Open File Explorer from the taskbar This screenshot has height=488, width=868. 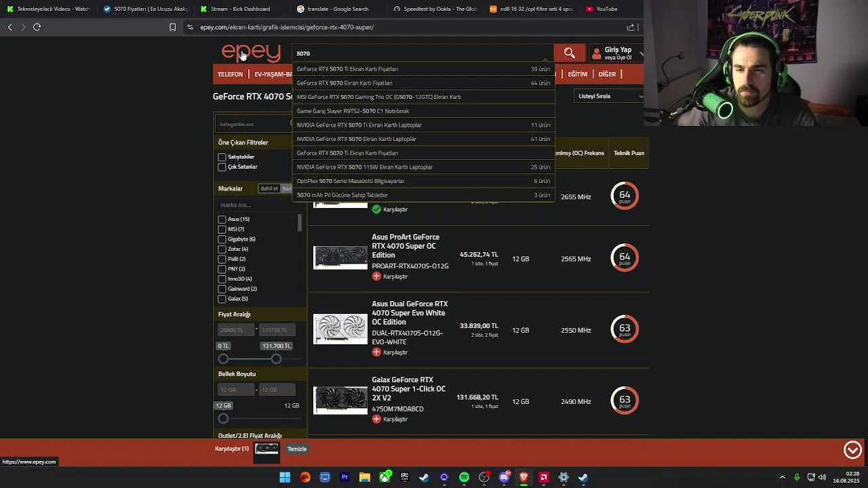click(365, 477)
